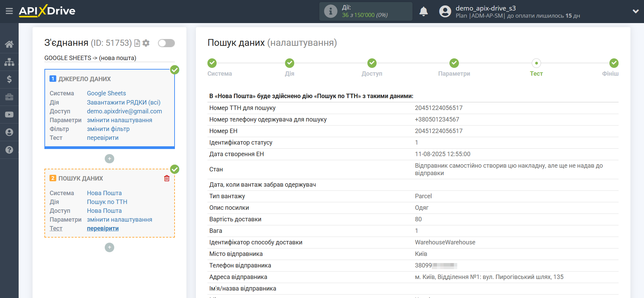
Task: Click змінити налаштування in data search
Action: tap(120, 220)
